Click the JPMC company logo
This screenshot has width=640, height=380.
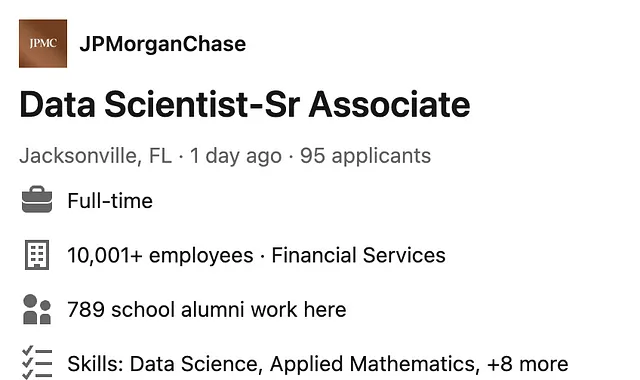tap(43, 43)
